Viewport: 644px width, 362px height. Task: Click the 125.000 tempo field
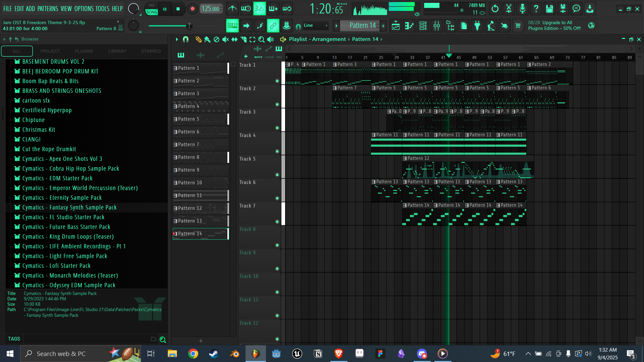211,9
